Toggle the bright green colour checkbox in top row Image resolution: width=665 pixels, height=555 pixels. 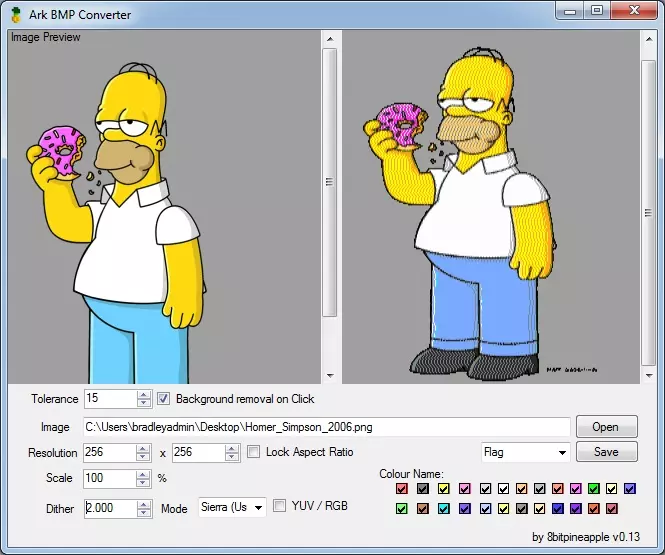(x=594, y=488)
